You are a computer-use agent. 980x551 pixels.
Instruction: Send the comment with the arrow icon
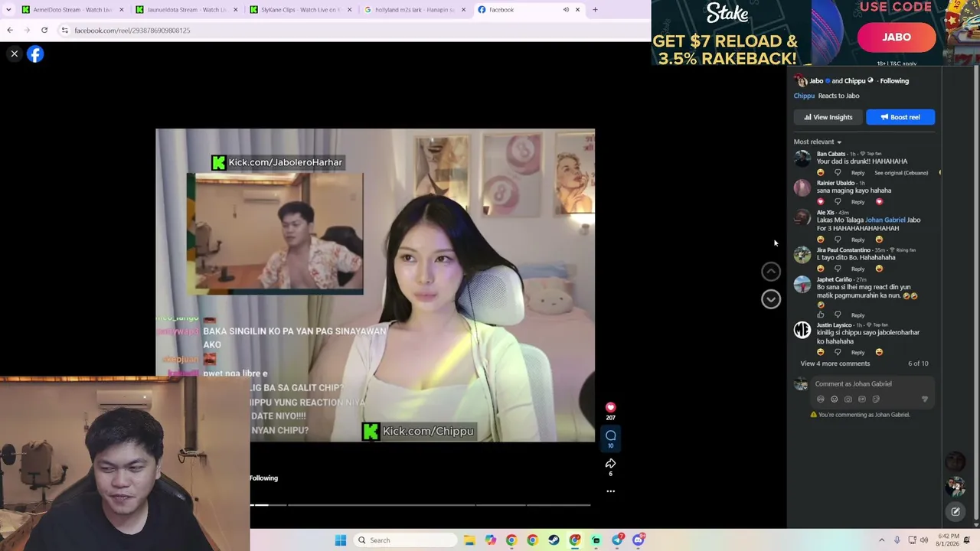pos(925,399)
